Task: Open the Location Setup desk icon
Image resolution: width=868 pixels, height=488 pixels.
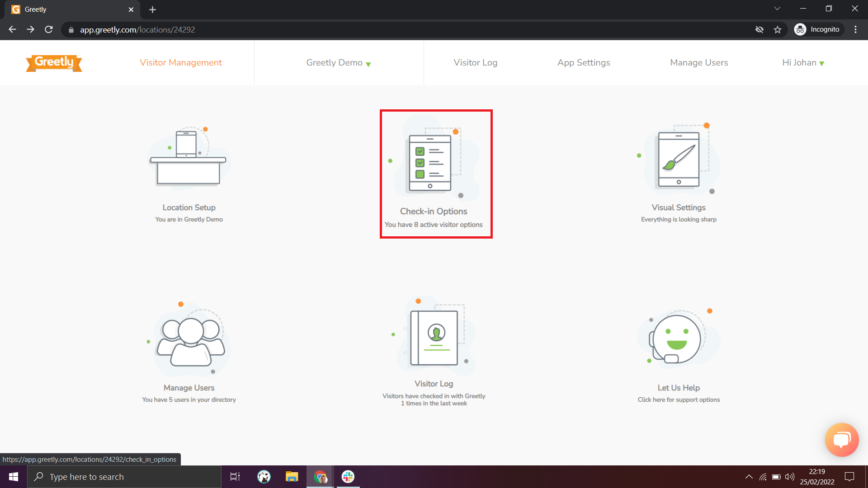Action: tap(189, 157)
